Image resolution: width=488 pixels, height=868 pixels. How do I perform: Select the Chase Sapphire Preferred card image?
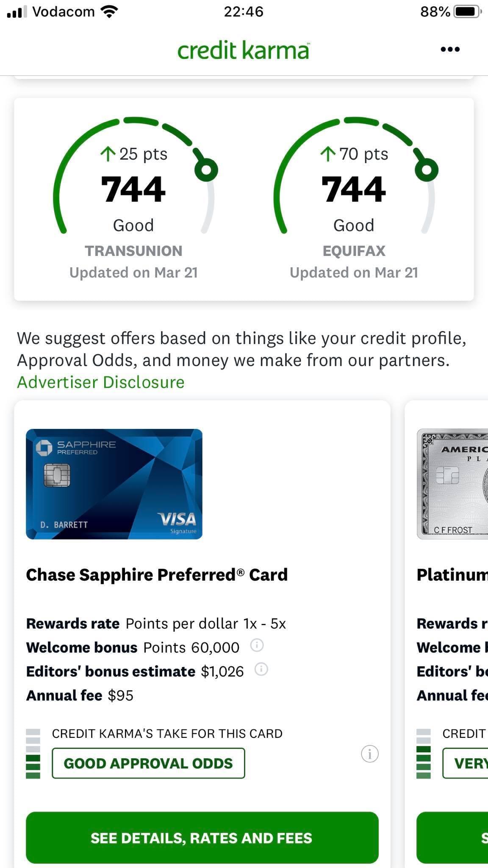[114, 484]
